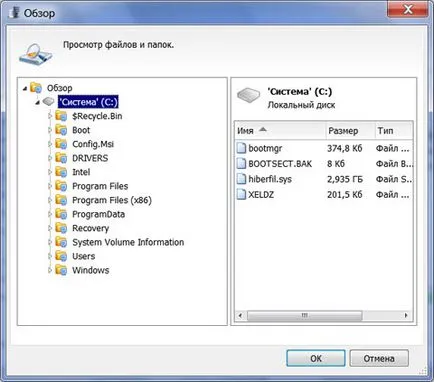Expand the Users folder node
The image size is (434, 382).
(x=50, y=256)
